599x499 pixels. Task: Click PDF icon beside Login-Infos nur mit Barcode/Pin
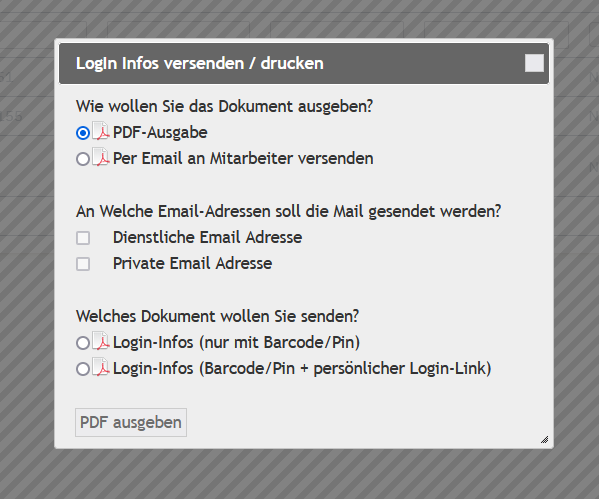(x=101, y=341)
